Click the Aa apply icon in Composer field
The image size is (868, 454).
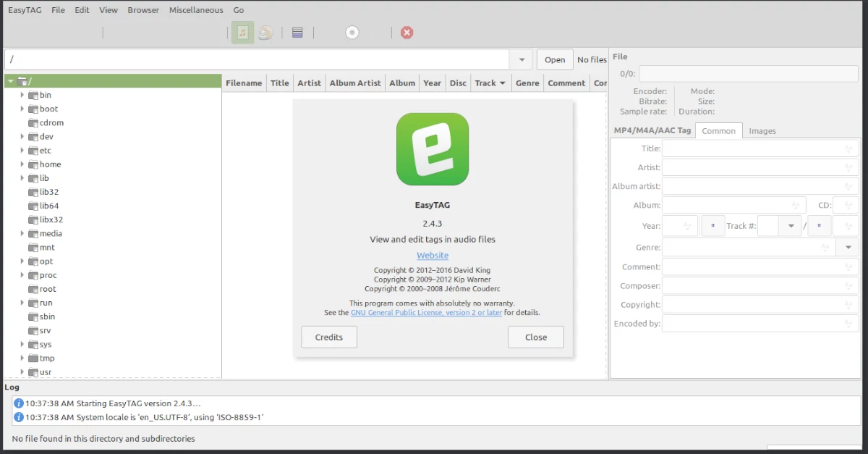[849, 286]
